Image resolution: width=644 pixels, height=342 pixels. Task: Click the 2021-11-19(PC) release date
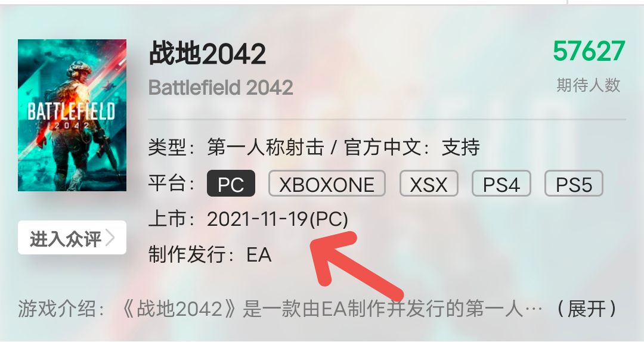[x=278, y=219]
